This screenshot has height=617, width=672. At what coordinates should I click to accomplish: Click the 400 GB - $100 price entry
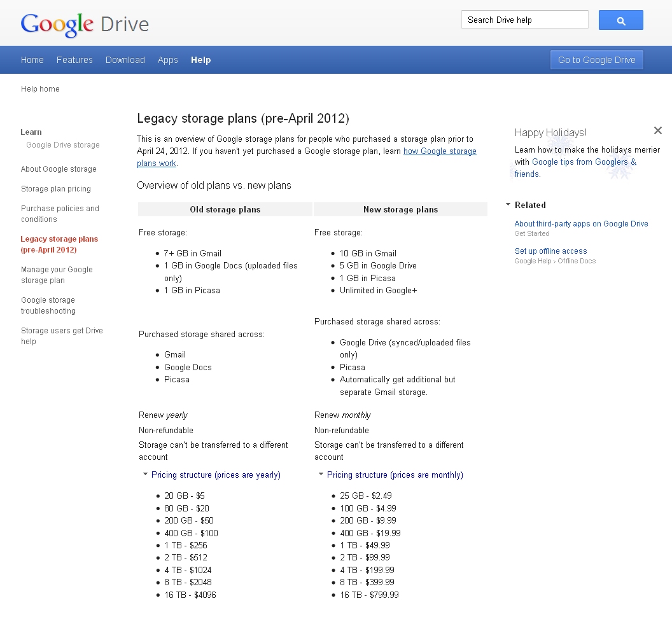click(x=191, y=533)
